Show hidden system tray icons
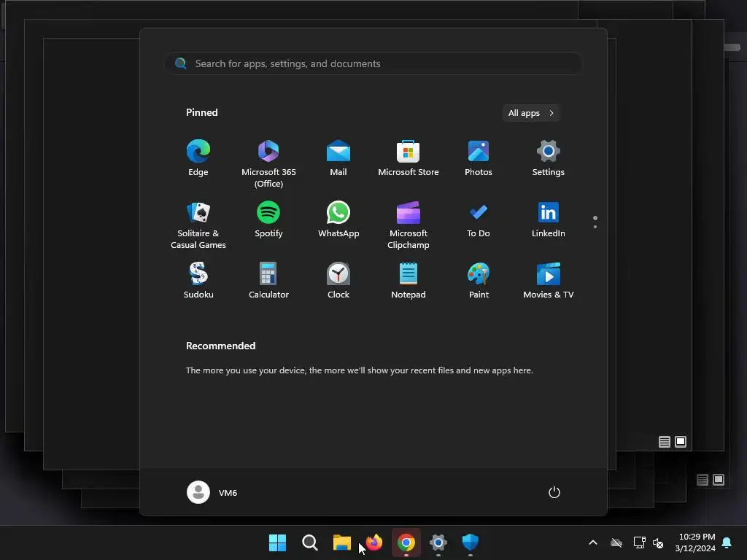747x560 pixels. tap(593, 542)
